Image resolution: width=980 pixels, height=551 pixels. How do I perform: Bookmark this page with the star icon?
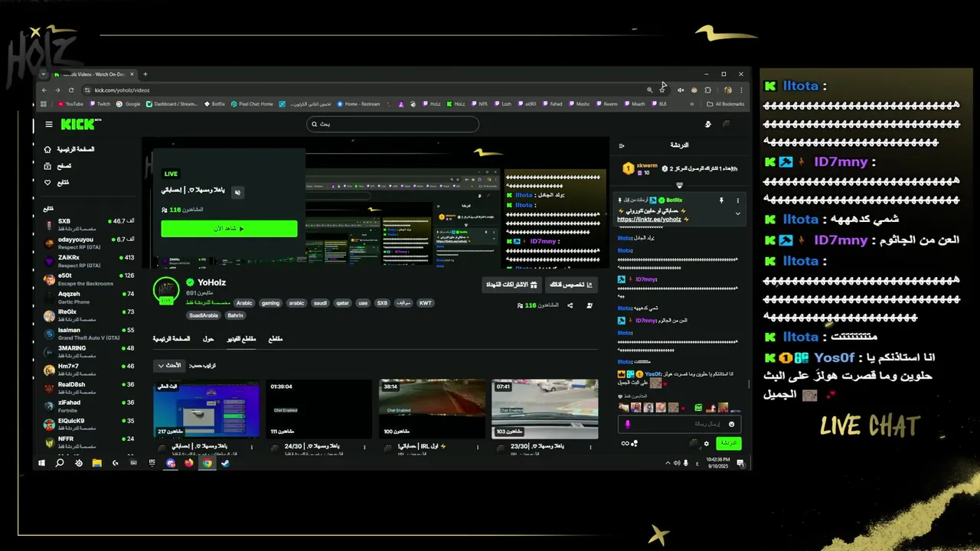point(663,90)
